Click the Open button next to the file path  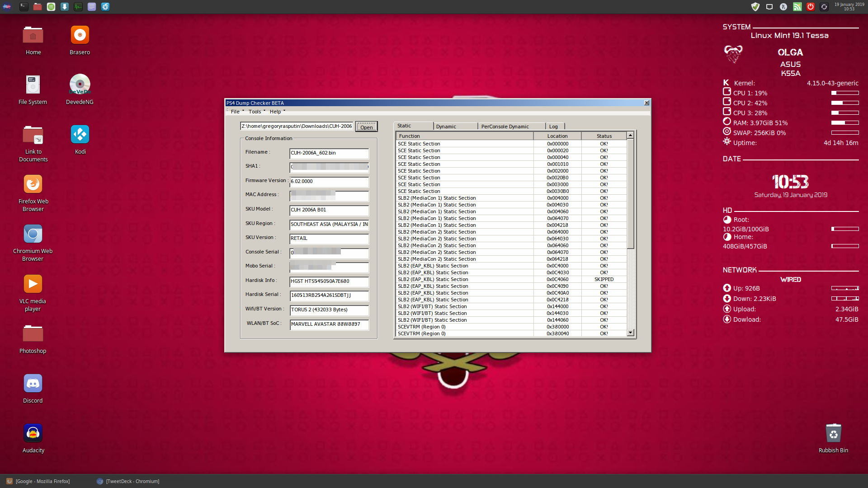coord(367,127)
